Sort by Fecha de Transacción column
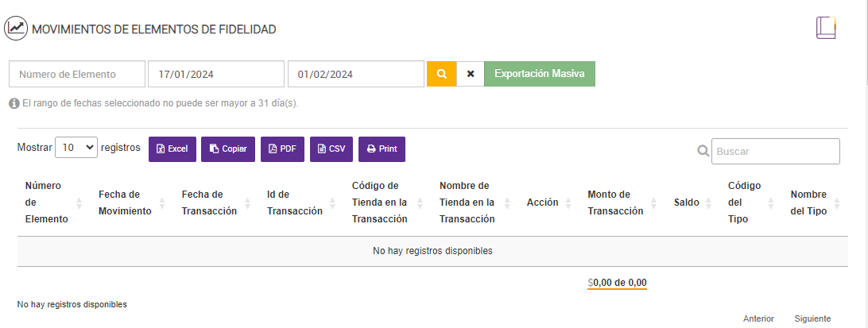 (215, 203)
